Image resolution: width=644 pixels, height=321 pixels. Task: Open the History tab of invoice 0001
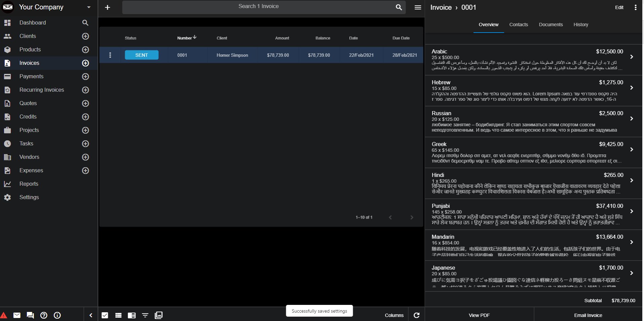coord(581,25)
